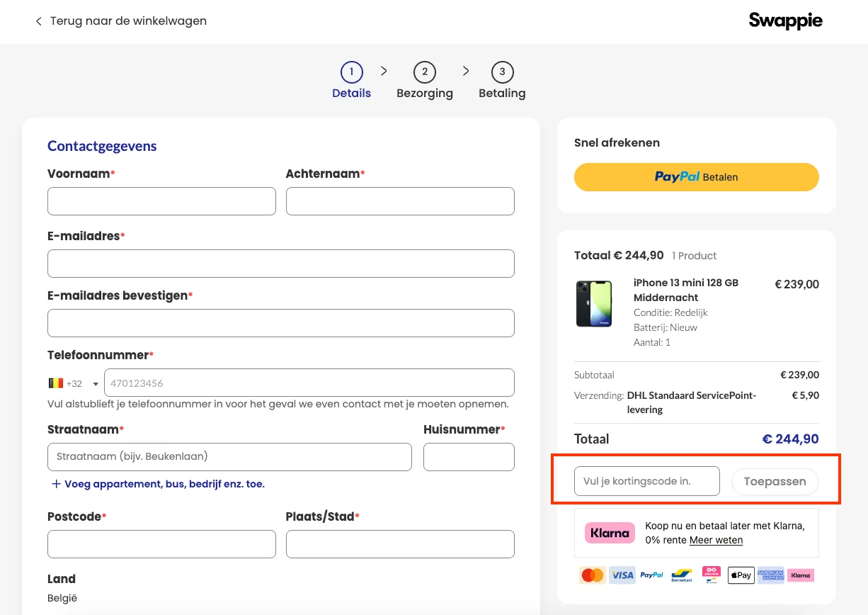Click the iPhone 13 mini product thumbnail

(594, 304)
